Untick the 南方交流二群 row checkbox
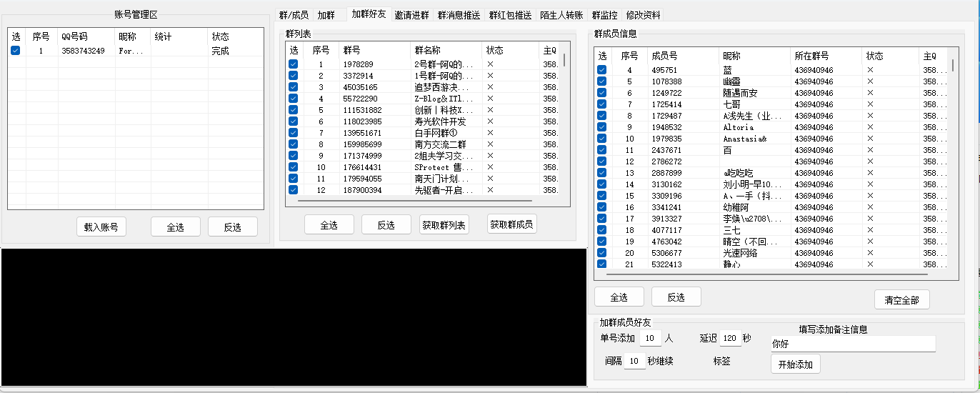The height and width of the screenshot is (393, 980). click(x=293, y=144)
